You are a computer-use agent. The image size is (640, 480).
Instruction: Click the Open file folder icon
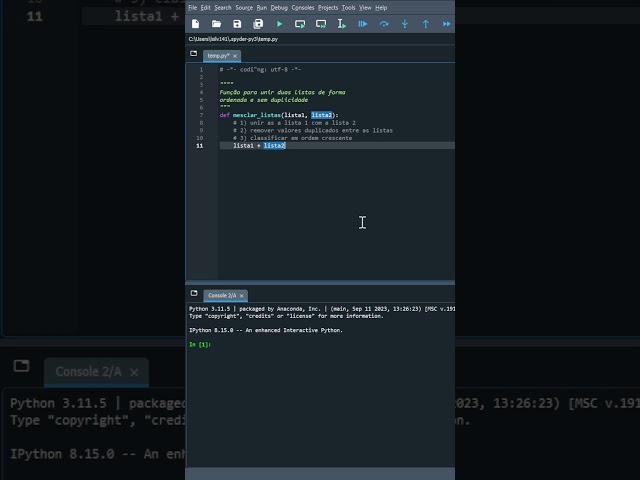point(216,24)
